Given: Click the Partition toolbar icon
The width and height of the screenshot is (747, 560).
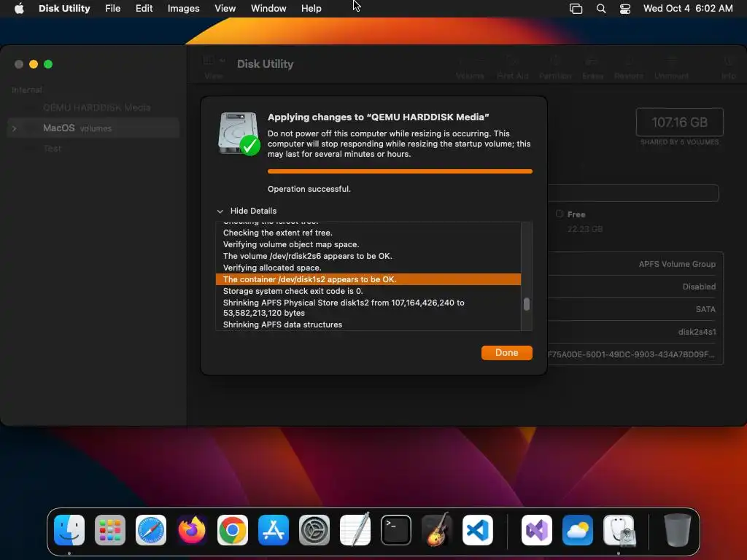Looking at the screenshot, I should click(x=555, y=67).
